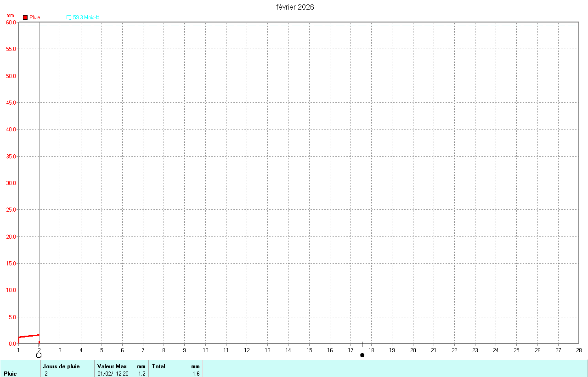
Task: Select the total value 1.6 cell
Action: [196, 374]
